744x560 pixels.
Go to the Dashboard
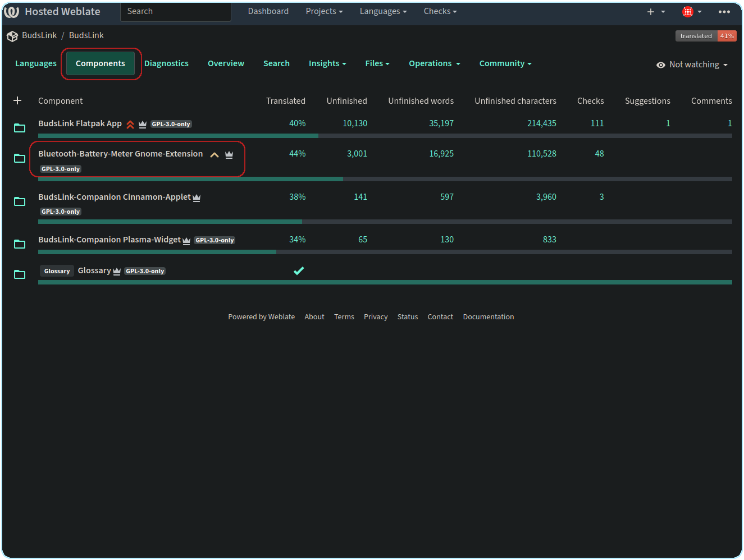[268, 11]
